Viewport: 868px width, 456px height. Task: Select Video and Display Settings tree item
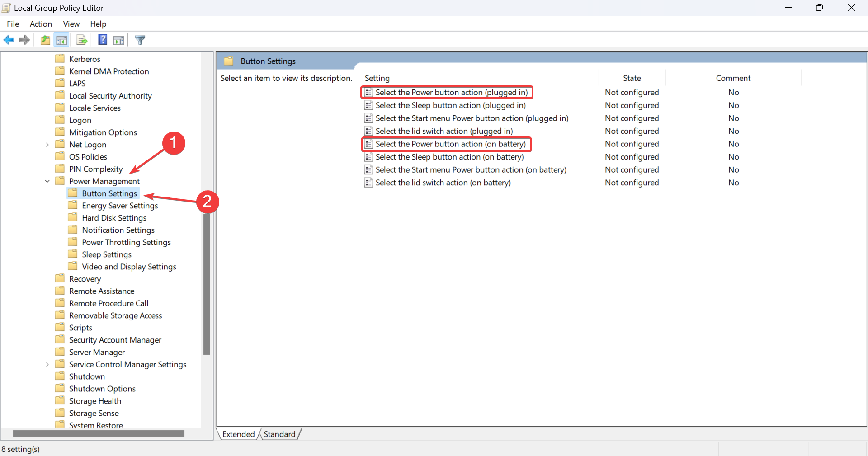tap(129, 267)
